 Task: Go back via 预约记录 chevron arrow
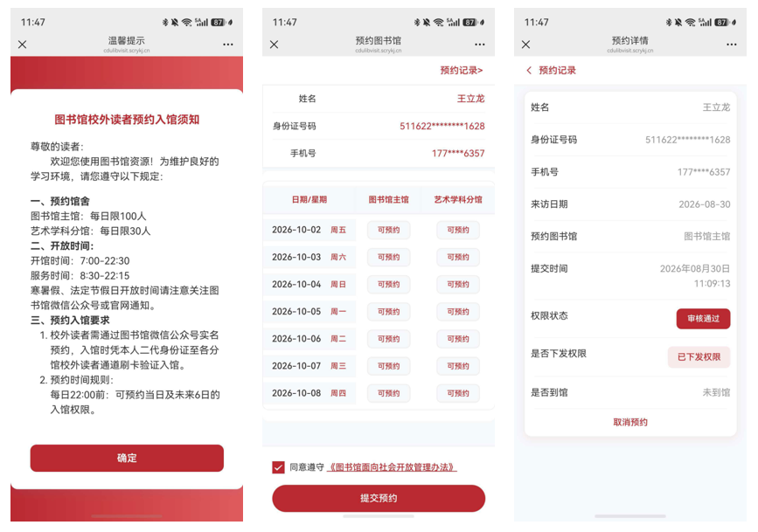pyautogui.click(x=529, y=71)
